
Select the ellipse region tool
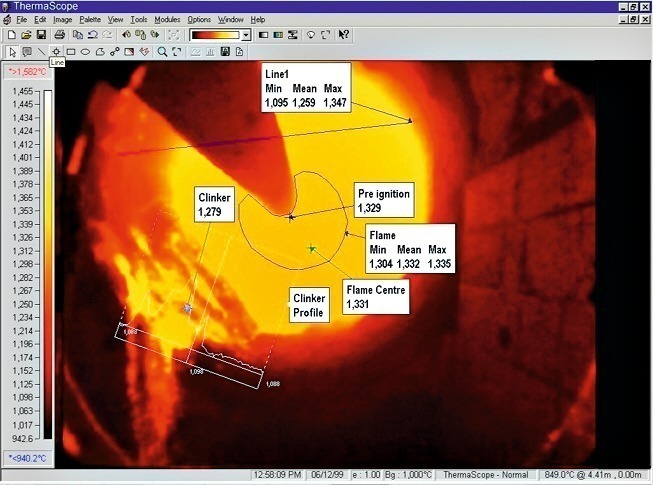click(x=86, y=51)
